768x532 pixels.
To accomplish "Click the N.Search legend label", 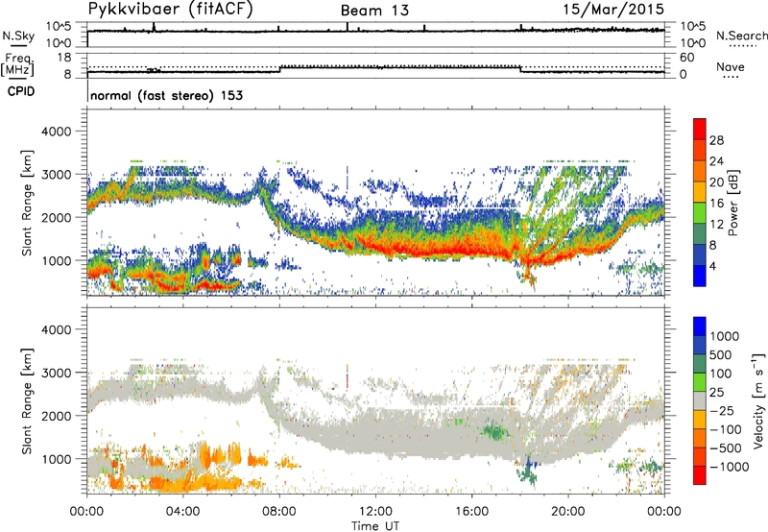I will (x=741, y=36).
